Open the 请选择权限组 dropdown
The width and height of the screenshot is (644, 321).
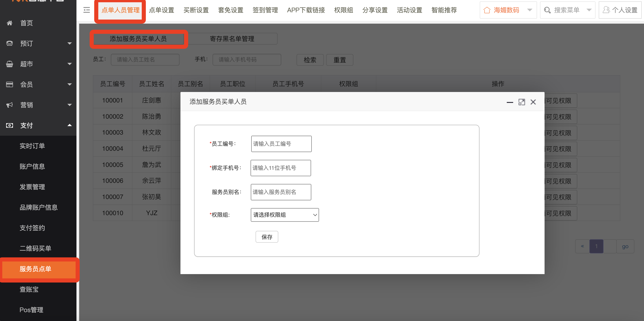pyautogui.click(x=285, y=215)
